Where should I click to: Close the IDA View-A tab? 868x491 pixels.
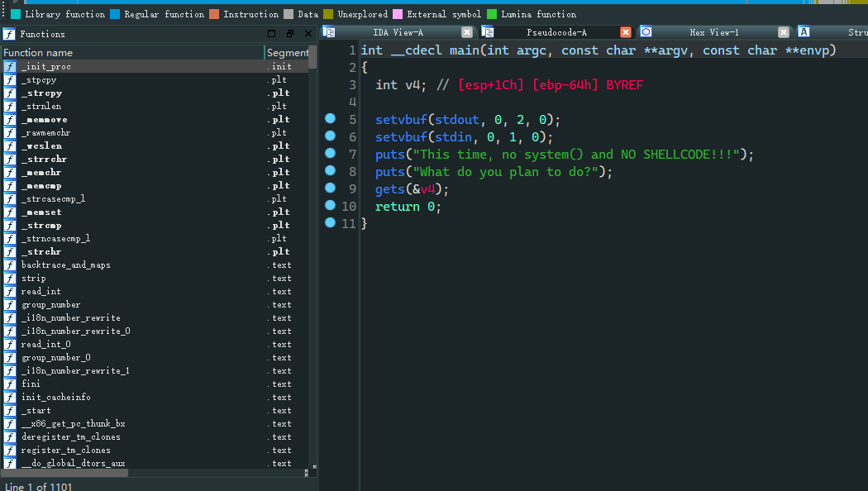point(467,32)
